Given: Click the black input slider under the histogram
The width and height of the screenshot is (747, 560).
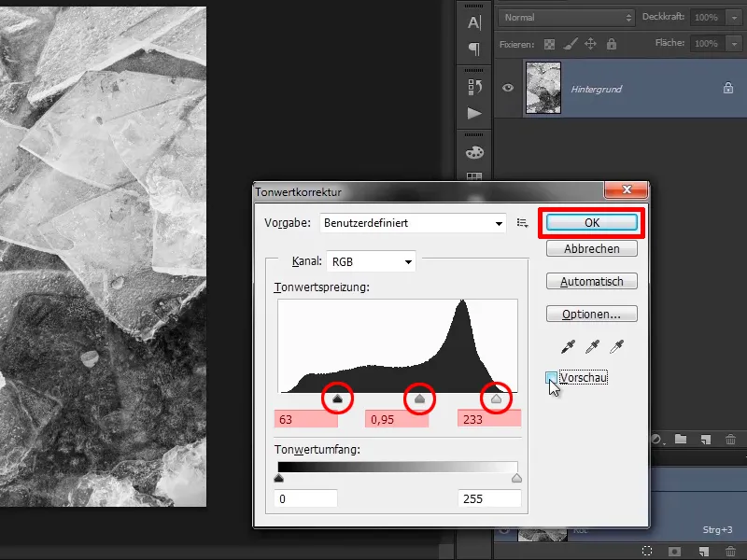Looking at the screenshot, I should click(x=337, y=399).
